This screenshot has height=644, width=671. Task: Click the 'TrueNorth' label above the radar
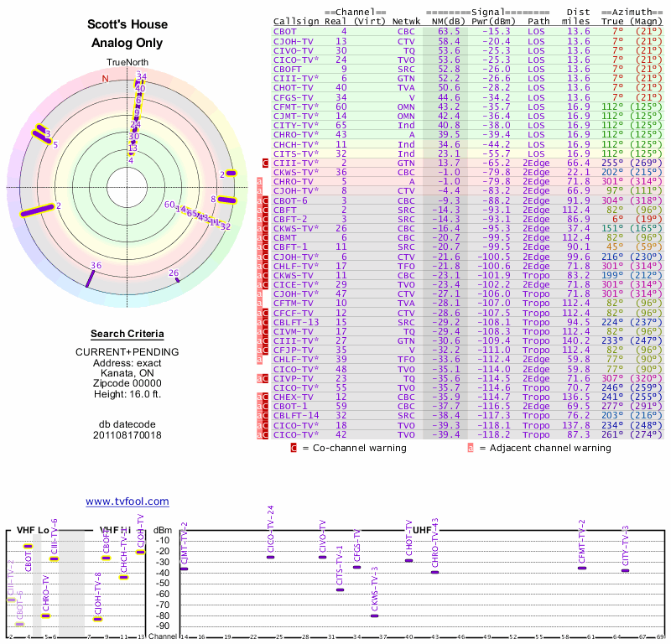[x=127, y=63]
